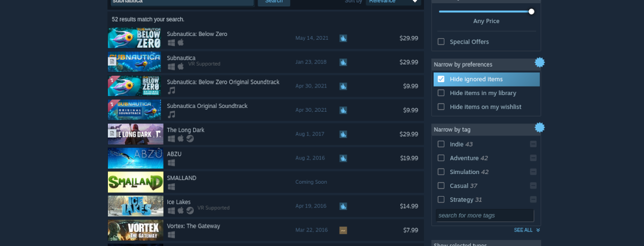
Task: Click the gear icon beside Narrow by tag
Action: coord(540,128)
